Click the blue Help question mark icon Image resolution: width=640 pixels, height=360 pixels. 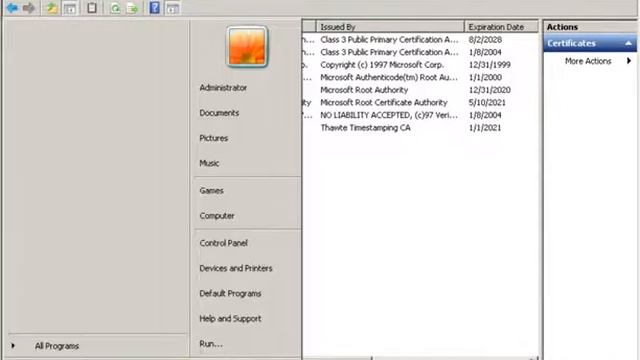click(x=155, y=8)
